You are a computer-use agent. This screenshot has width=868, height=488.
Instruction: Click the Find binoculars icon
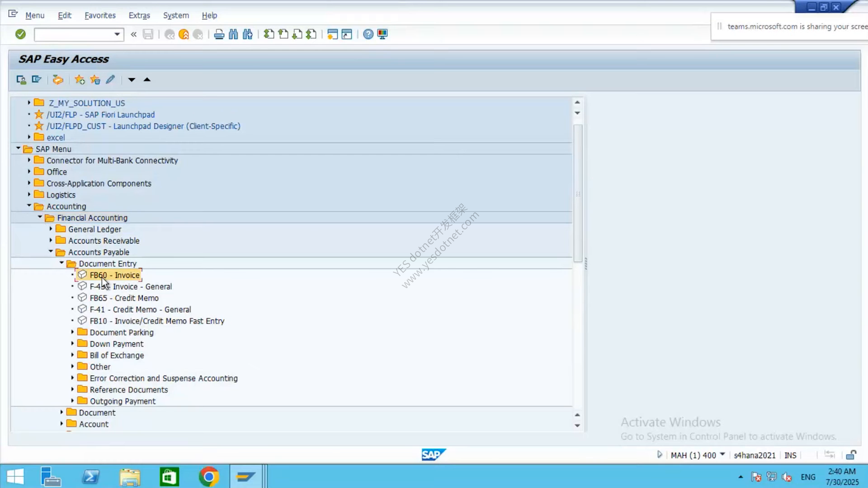click(x=233, y=34)
